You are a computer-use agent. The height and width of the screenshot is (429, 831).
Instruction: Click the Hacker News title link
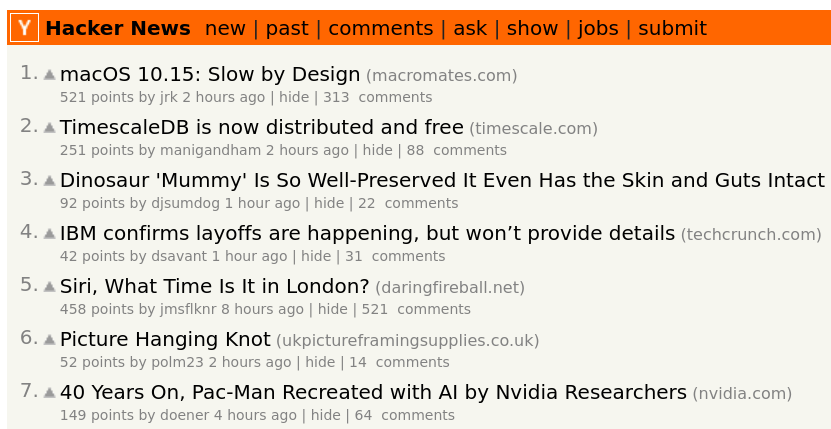118,28
